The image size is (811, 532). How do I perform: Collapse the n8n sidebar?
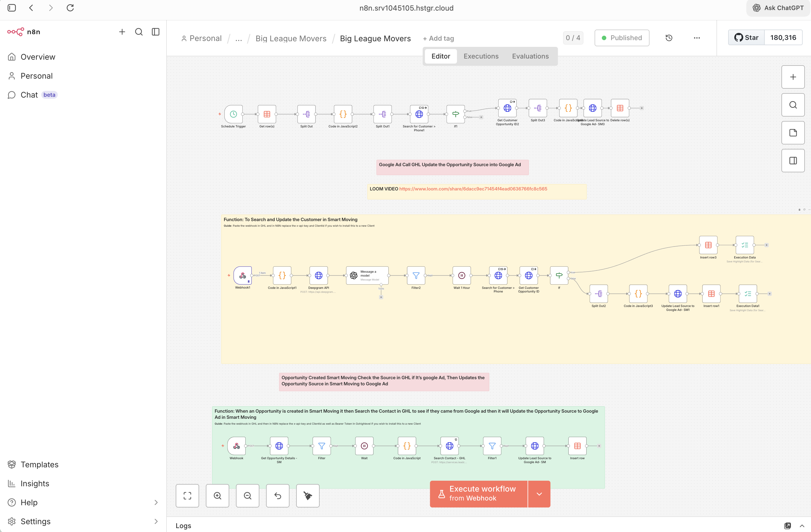click(x=155, y=32)
